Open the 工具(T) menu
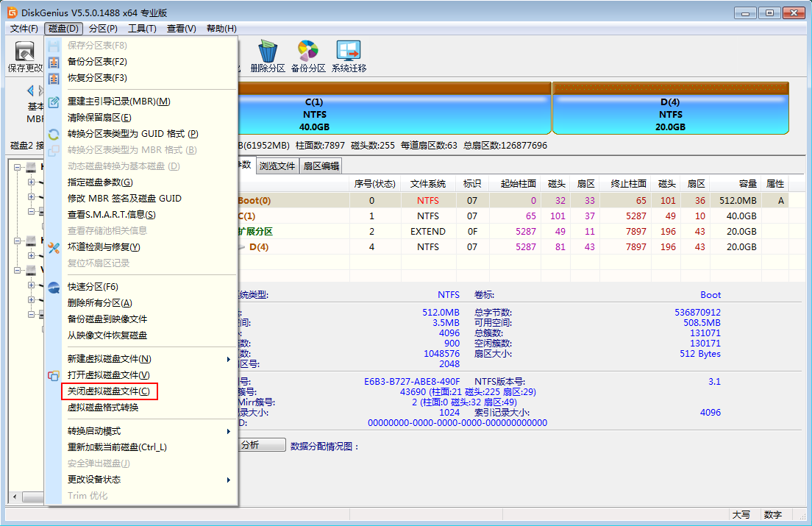The height and width of the screenshot is (526, 812). tap(142, 29)
